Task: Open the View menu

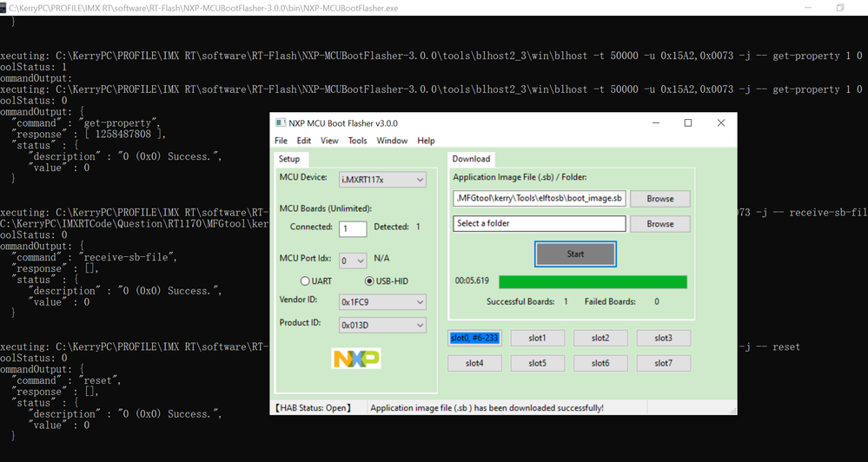Action: point(329,141)
